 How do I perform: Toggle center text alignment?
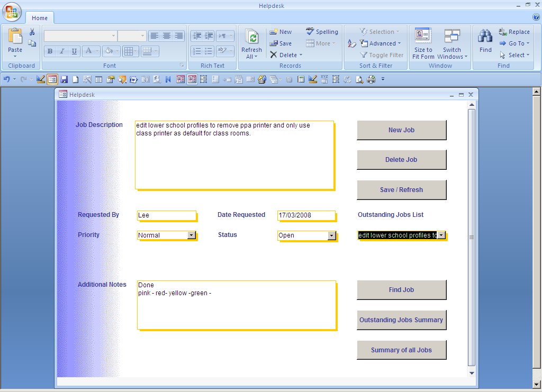(x=167, y=36)
